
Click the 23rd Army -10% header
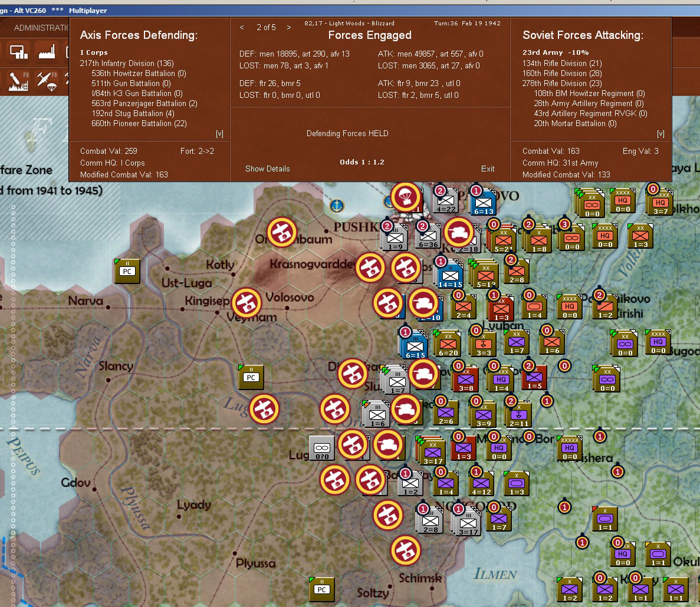coord(556,52)
